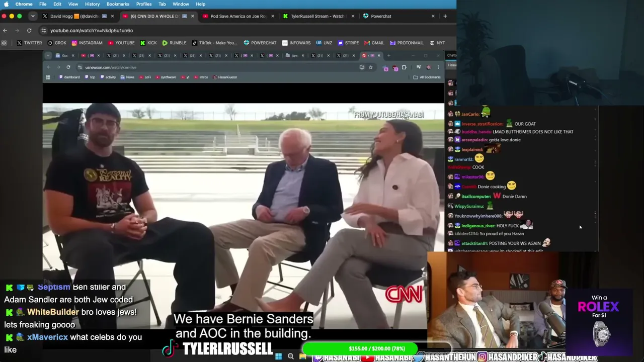
Task: Close the Pod Save America tab
Action: pos(273,16)
